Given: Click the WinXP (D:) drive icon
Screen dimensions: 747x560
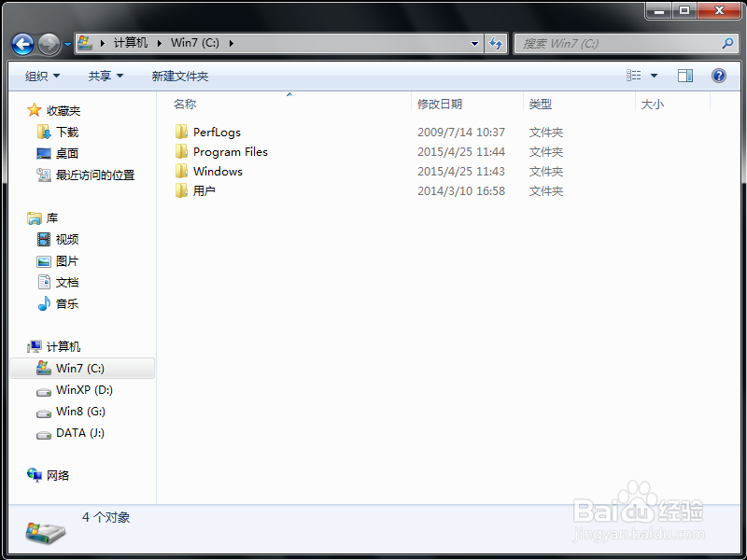Looking at the screenshot, I should click(x=44, y=391).
